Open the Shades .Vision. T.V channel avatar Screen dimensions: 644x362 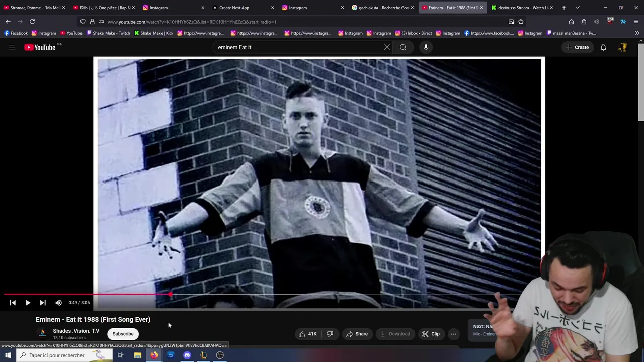pos(43,333)
